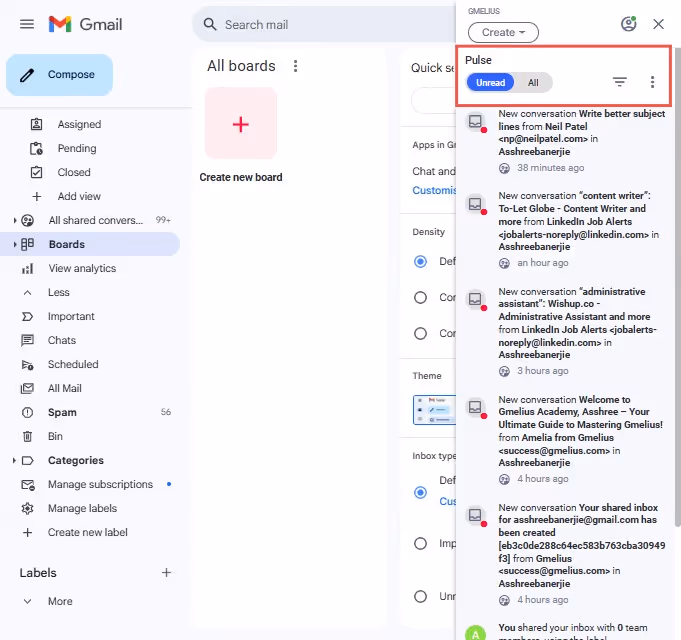Open All boards three-dot menu
Screen dimensions: 681x640
295,66
